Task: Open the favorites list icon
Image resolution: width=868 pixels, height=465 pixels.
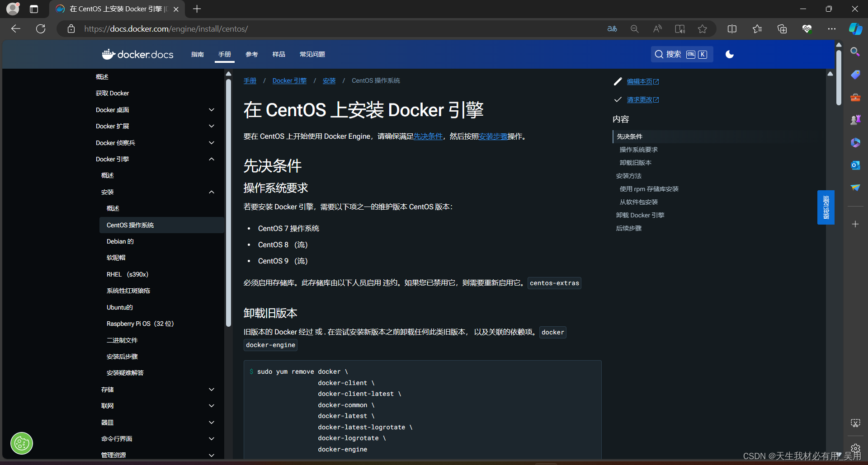Action: (757, 29)
